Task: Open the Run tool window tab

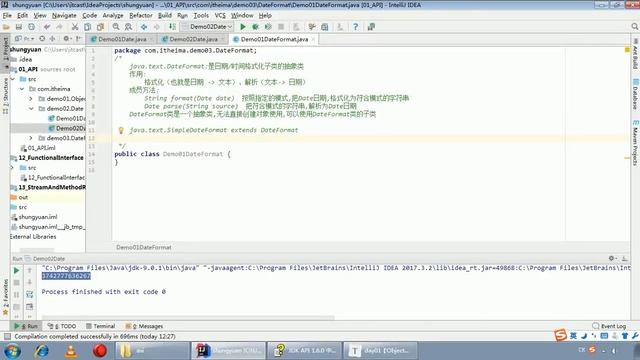Action: [x=26, y=326]
